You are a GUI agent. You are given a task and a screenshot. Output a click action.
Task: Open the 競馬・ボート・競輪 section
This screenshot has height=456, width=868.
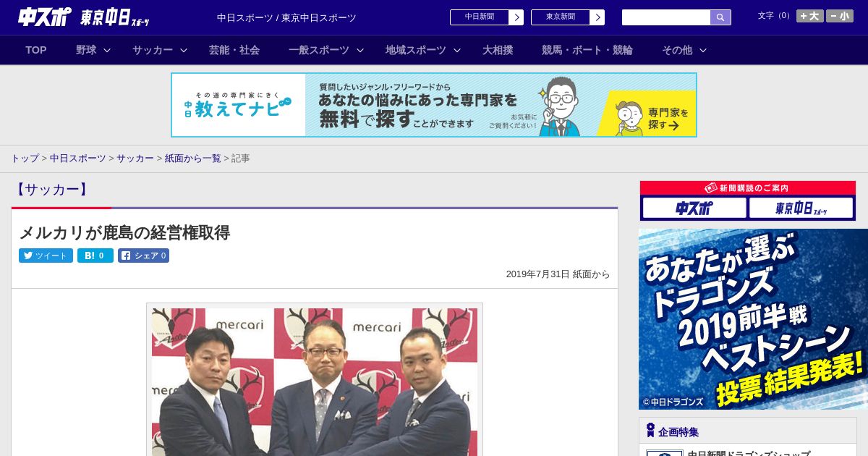[587, 50]
